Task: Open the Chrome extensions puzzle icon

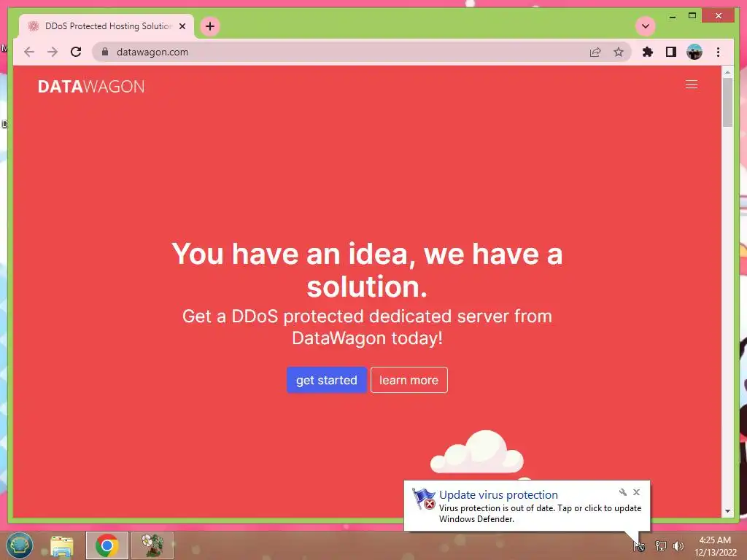Action: click(648, 52)
